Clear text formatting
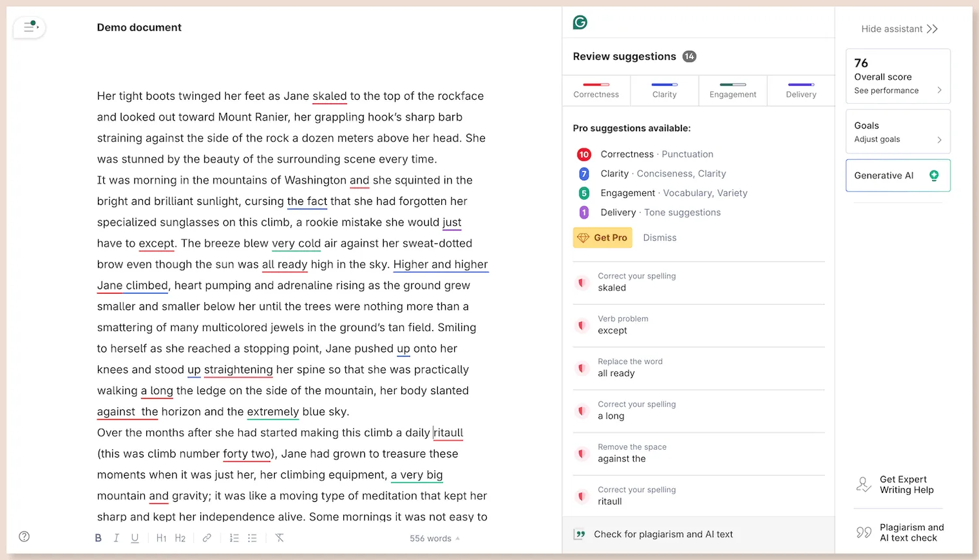 279,537
